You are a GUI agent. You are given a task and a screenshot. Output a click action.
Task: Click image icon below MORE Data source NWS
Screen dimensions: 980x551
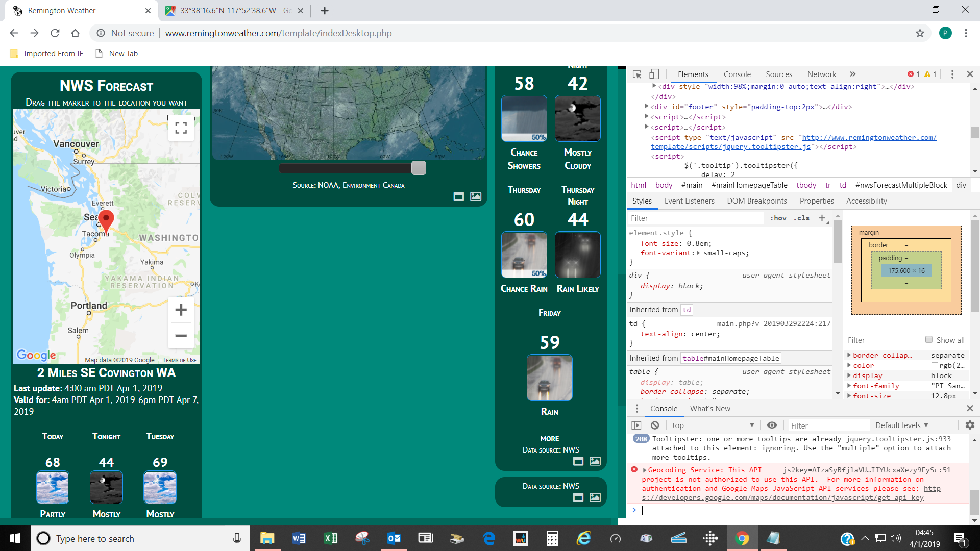point(595,461)
